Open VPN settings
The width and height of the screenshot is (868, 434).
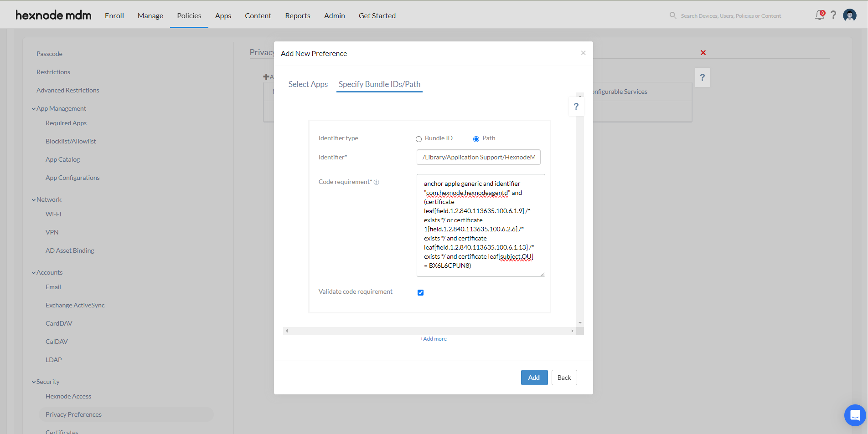(52, 232)
